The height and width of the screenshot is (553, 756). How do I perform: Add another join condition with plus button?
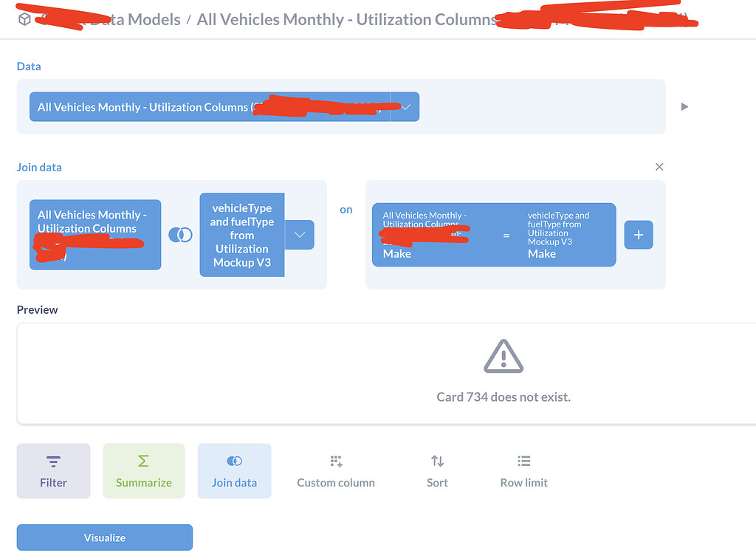[x=639, y=235]
